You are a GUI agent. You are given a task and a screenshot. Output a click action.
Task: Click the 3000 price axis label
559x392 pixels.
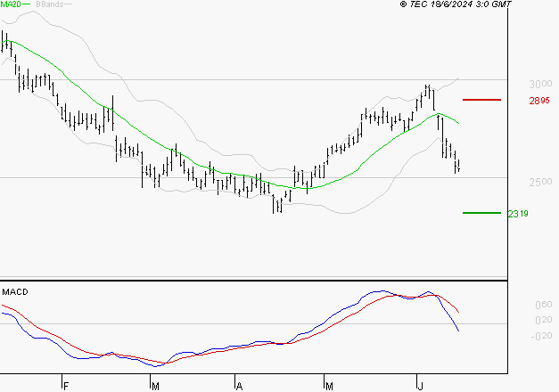[540, 84]
